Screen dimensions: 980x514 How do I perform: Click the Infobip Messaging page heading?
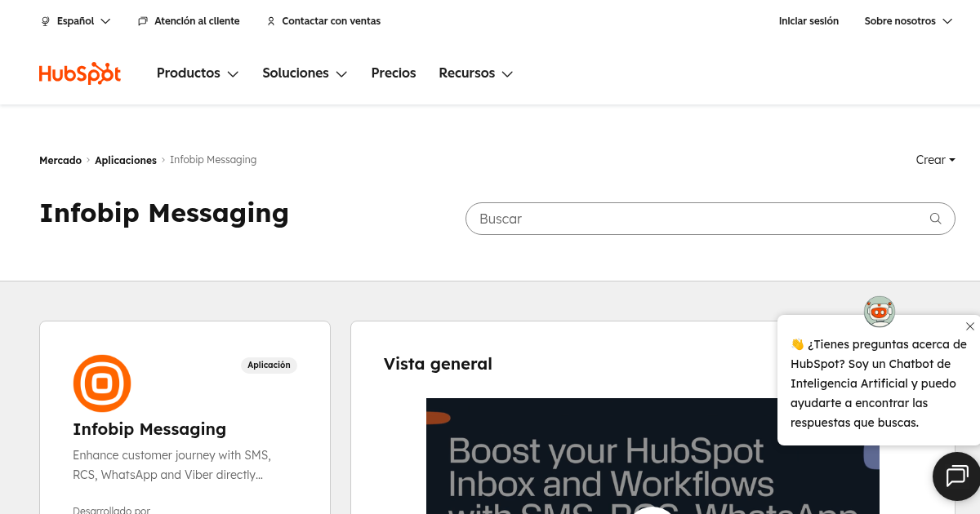(164, 213)
